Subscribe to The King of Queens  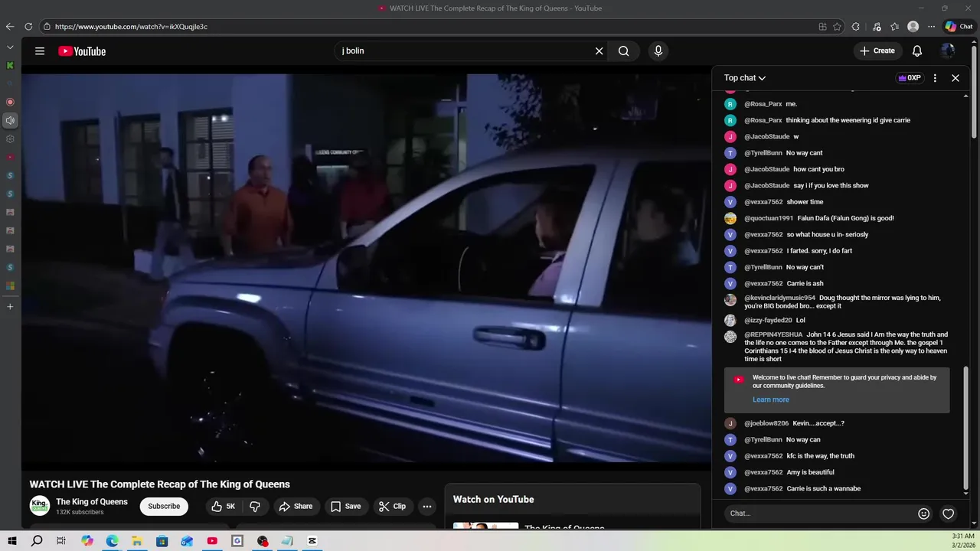[164, 507]
